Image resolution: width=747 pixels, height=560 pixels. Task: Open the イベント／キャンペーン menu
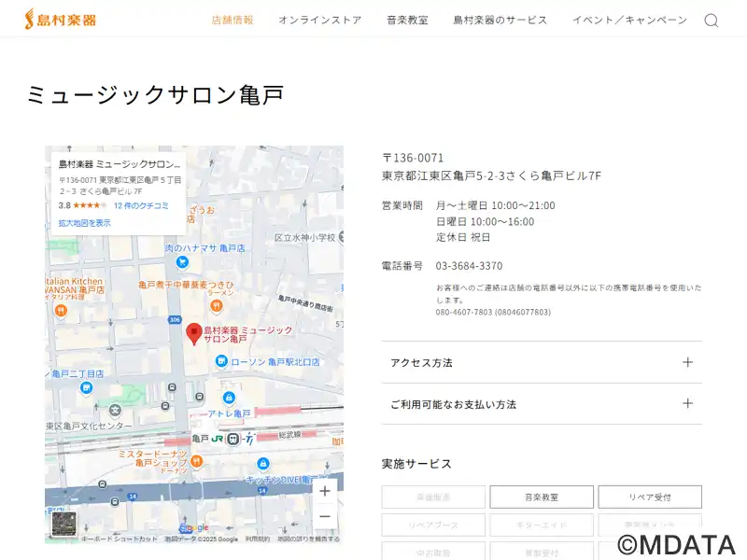pos(629,20)
